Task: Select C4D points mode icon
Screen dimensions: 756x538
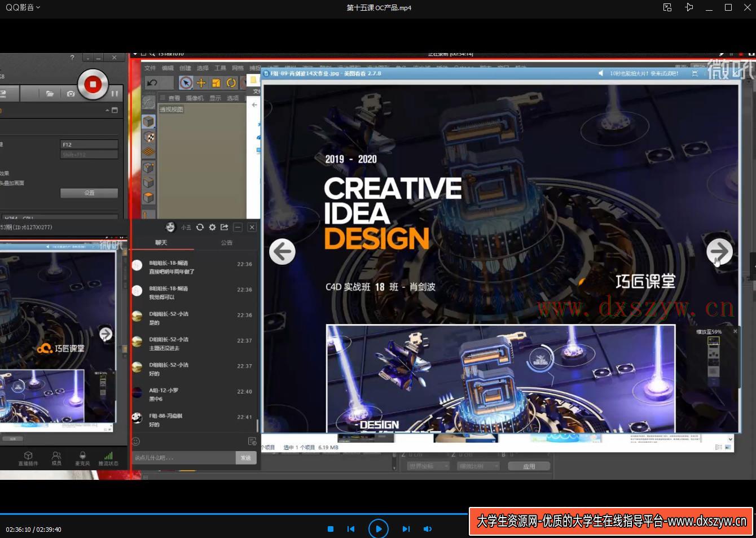Action: 148,167
